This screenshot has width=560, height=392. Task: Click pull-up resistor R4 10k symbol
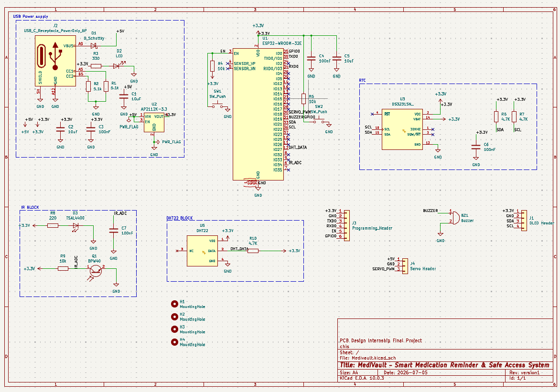coord(213,66)
